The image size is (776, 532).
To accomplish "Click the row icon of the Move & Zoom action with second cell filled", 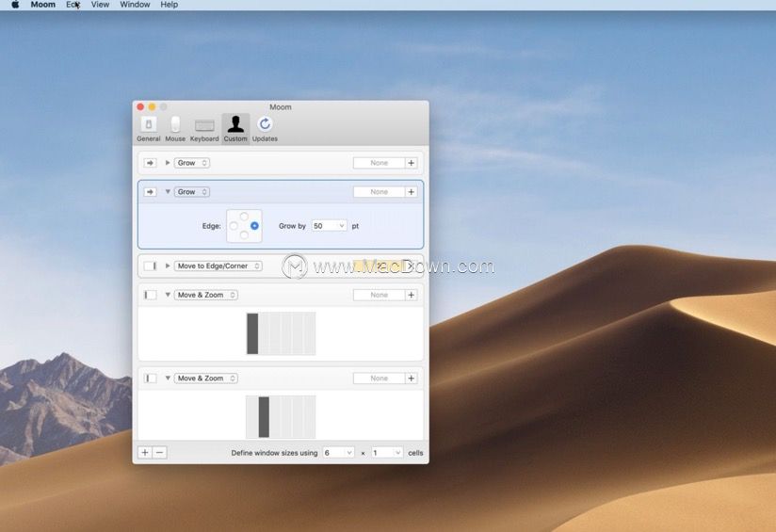I will pyautogui.click(x=150, y=379).
